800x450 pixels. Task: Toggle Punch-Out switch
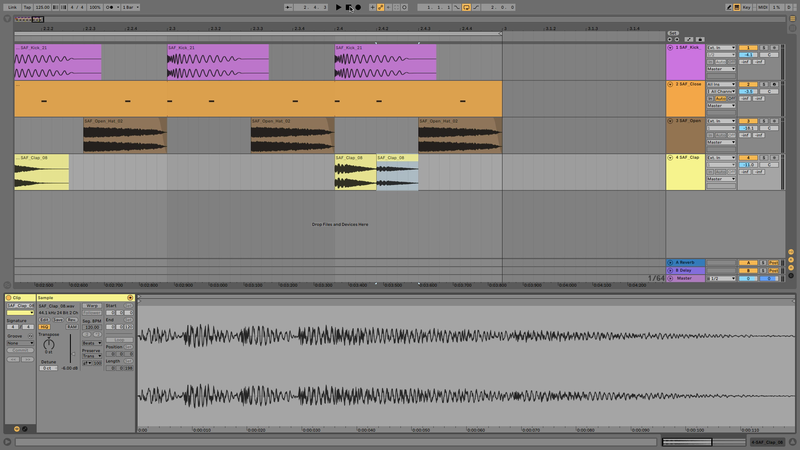click(476, 7)
